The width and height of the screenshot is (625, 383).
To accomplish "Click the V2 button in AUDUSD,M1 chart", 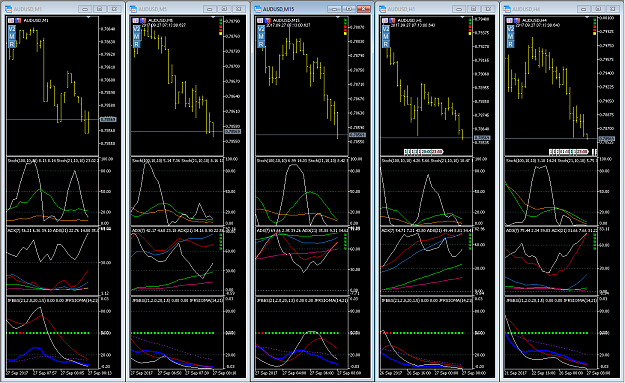I will click(12, 29).
